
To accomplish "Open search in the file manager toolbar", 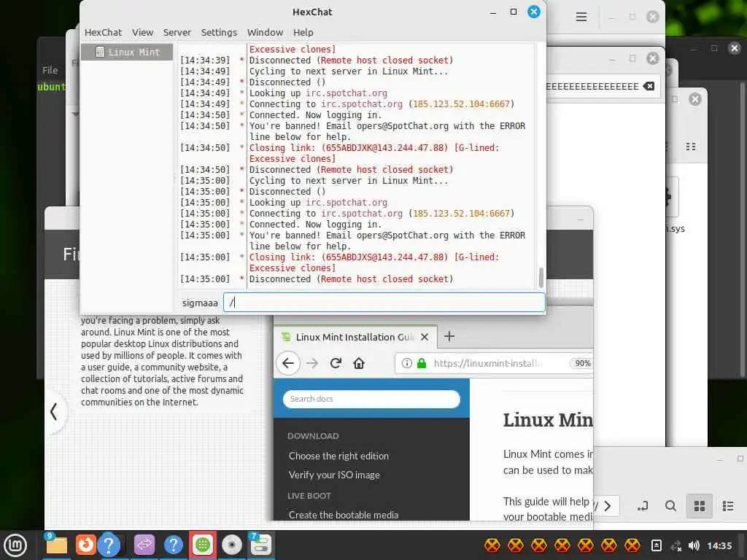I will click(x=670, y=506).
